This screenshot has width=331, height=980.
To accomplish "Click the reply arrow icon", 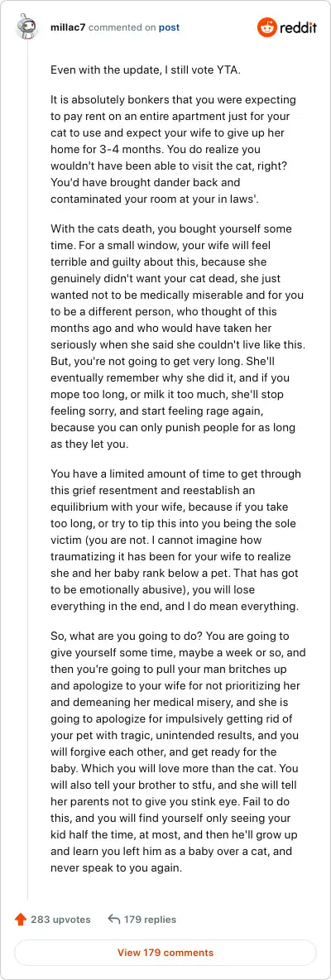I will [x=113, y=920].
